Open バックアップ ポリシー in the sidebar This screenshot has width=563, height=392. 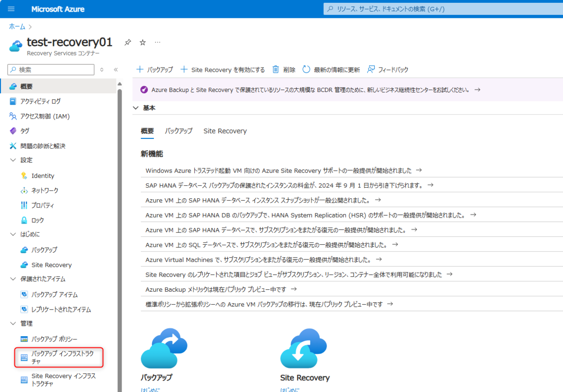pyautogui.click(x=54, y=339)
